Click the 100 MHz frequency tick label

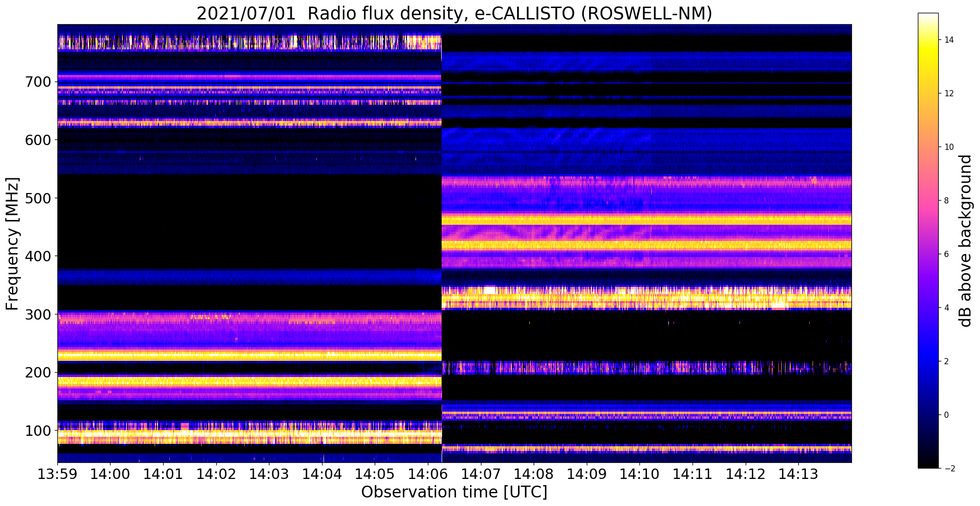[x=37, y=431]
